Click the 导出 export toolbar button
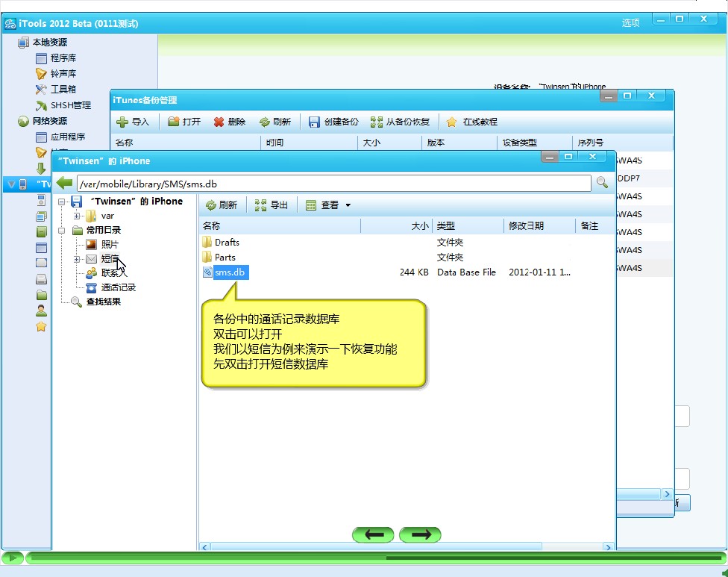The height and width of the screenshot is (577, 728). [272, 205]
